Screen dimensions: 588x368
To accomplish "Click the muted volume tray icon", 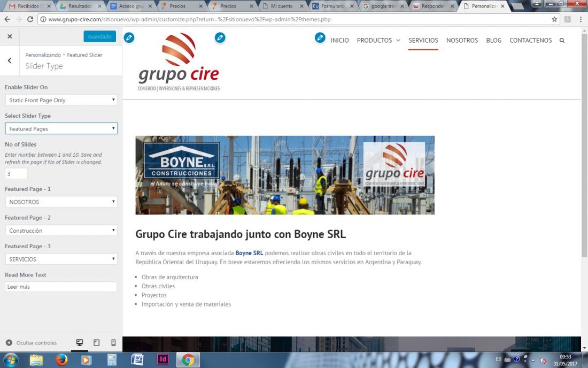I will (543, 360).
